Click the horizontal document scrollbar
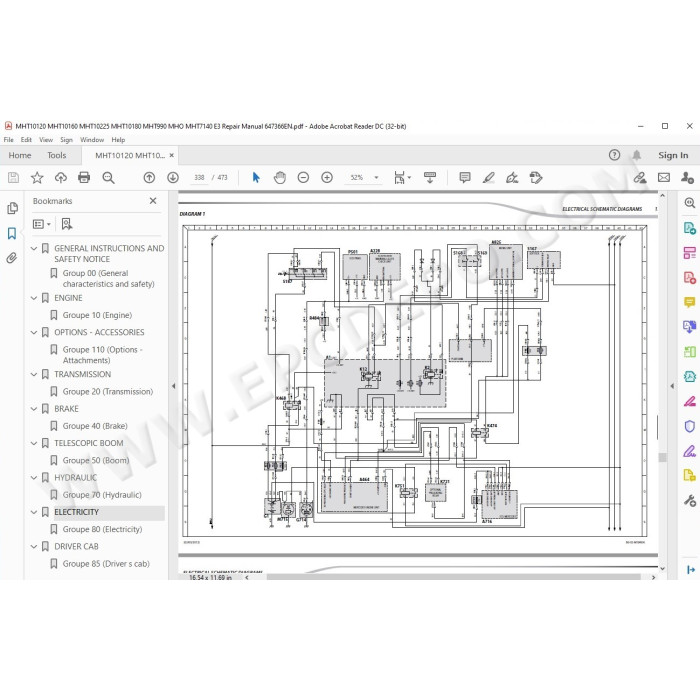Screen dimensions: 700x700 tap(454, 577)
